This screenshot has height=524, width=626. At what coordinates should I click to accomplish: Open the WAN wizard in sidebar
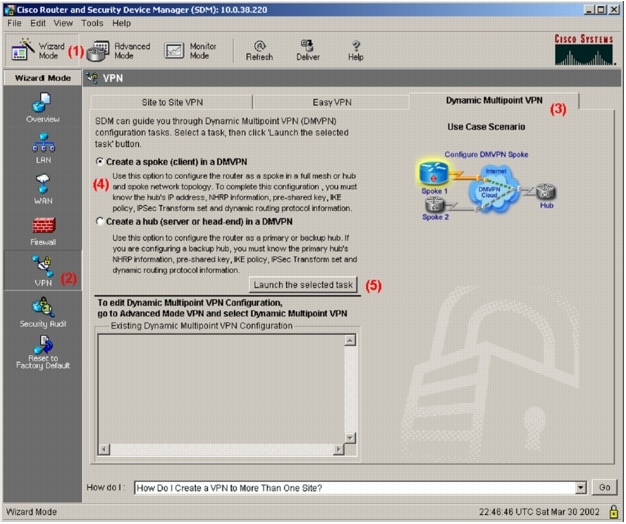(x=43, y=190)
